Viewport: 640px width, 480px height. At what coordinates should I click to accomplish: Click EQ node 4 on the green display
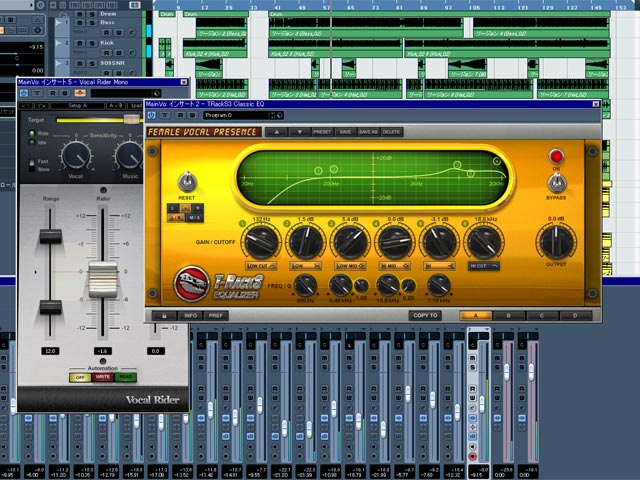coord(497,161)
